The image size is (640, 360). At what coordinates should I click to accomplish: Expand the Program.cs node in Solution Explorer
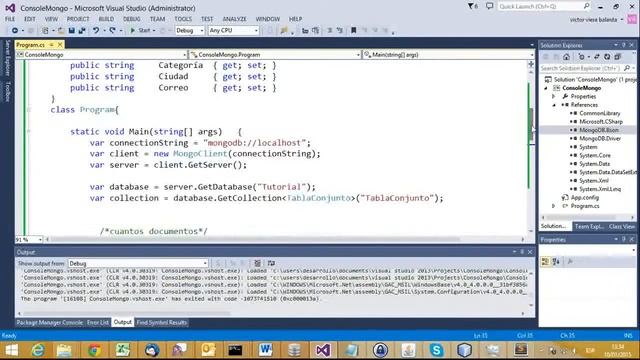click(x=554, y=206)
